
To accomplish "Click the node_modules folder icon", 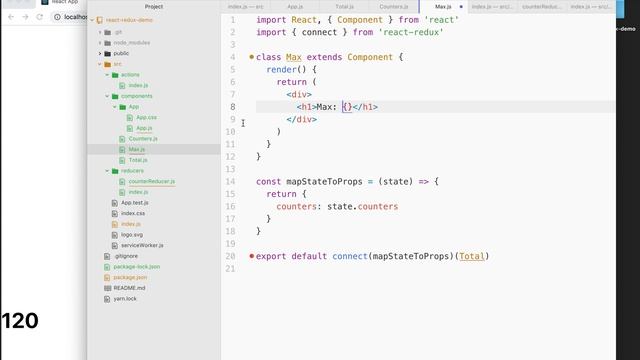I will (x=108, y=43).
